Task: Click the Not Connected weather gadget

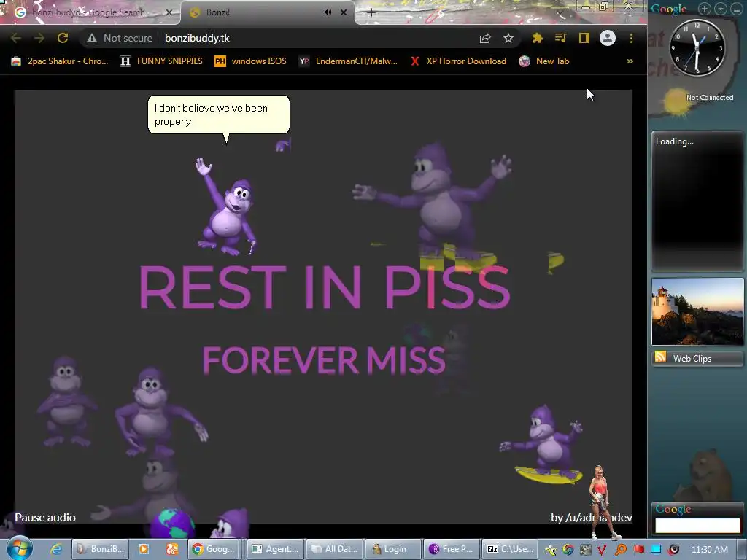Action: 698,102
